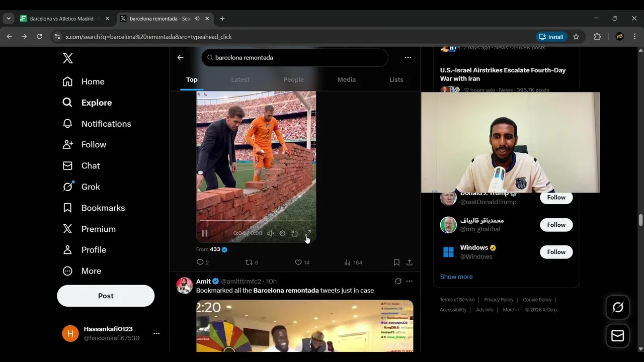This screenshot has height=362, width=644.
Task: Switch to the Media tab
Action: coord(347,79)
